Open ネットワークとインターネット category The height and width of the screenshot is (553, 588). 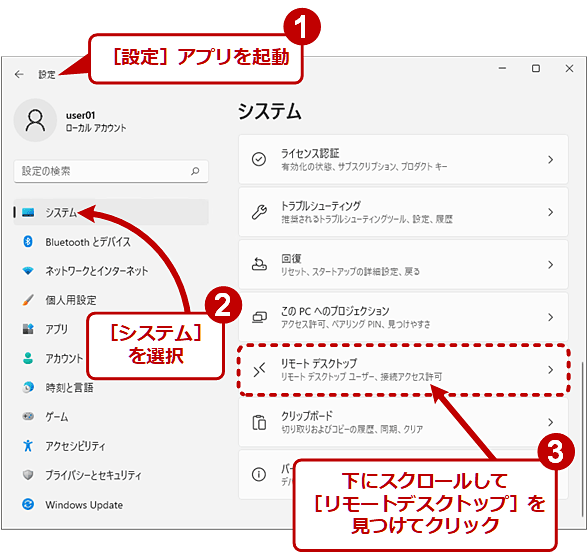97,271
